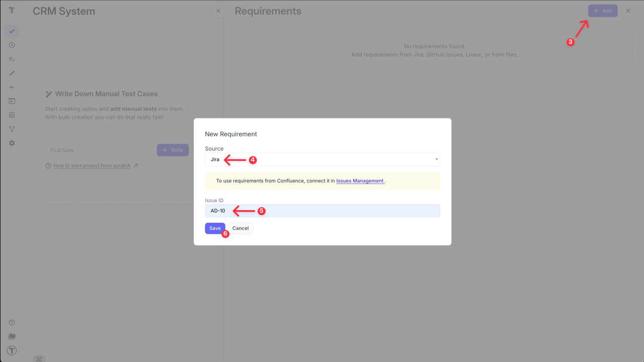Open the Pulse activity icon in sidebar

[x=12, y=87]
